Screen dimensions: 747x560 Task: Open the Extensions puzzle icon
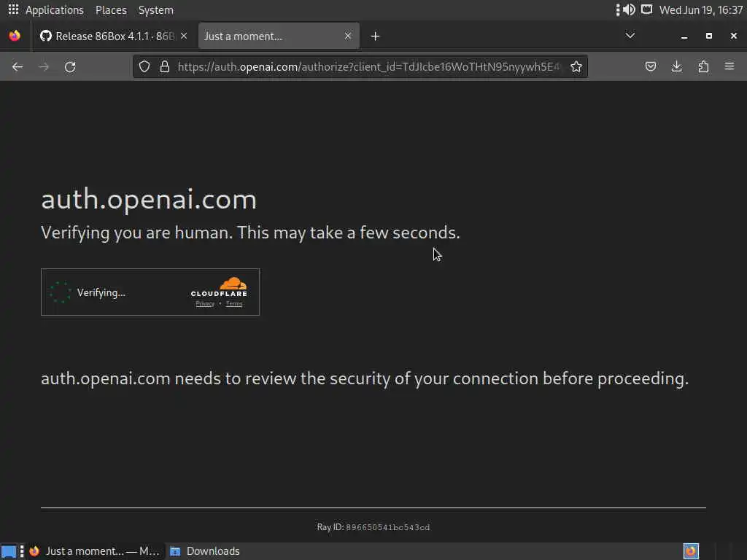703,66
